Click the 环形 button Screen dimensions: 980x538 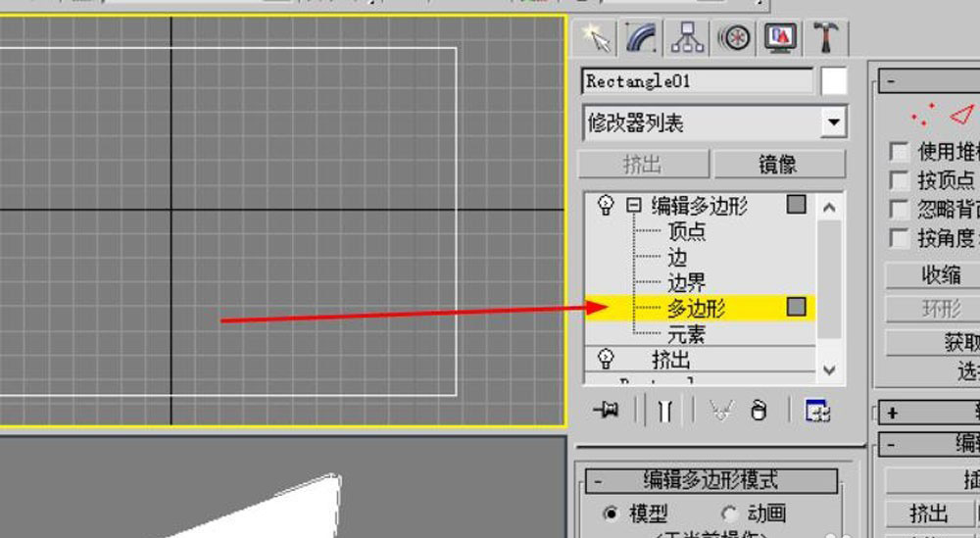click(934, 310)
